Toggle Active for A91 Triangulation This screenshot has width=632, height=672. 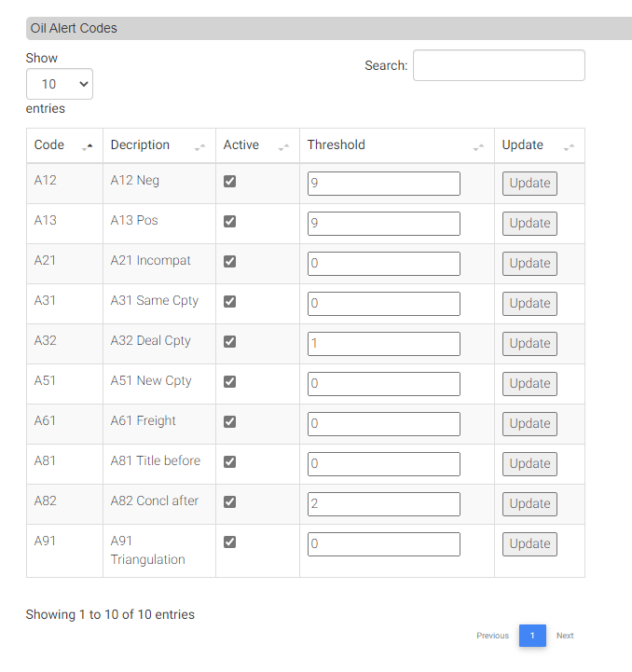[x=230, y=542]
